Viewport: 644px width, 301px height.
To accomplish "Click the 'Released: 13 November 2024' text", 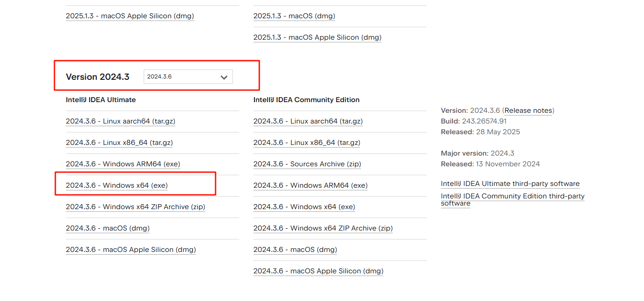I will pos(490,164).
